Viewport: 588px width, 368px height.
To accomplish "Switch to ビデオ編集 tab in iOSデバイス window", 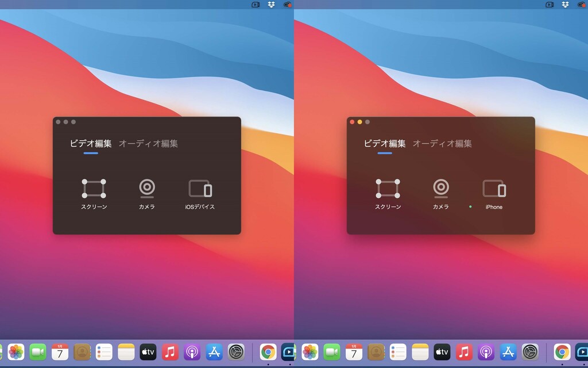I will (91, 143).
